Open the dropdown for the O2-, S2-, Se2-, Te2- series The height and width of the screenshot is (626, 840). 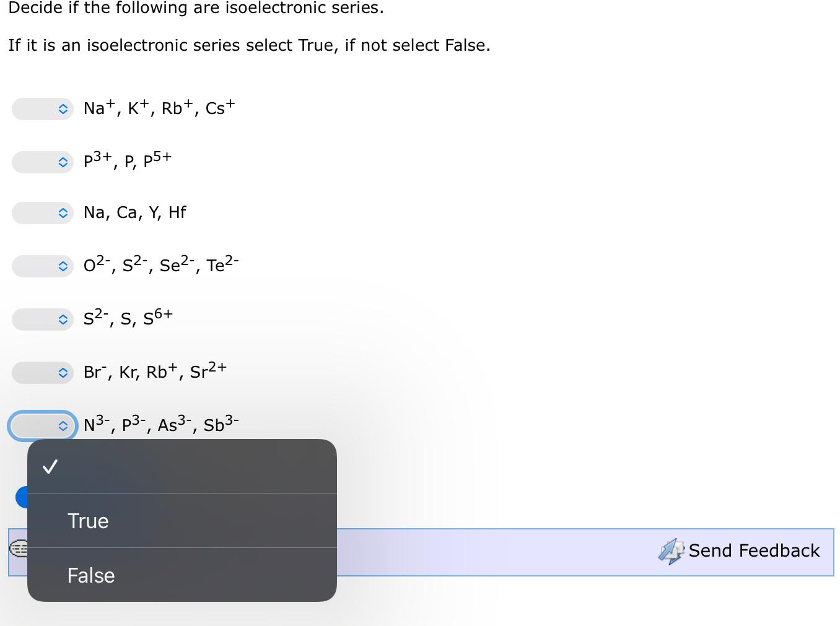(x=43, y=266)
